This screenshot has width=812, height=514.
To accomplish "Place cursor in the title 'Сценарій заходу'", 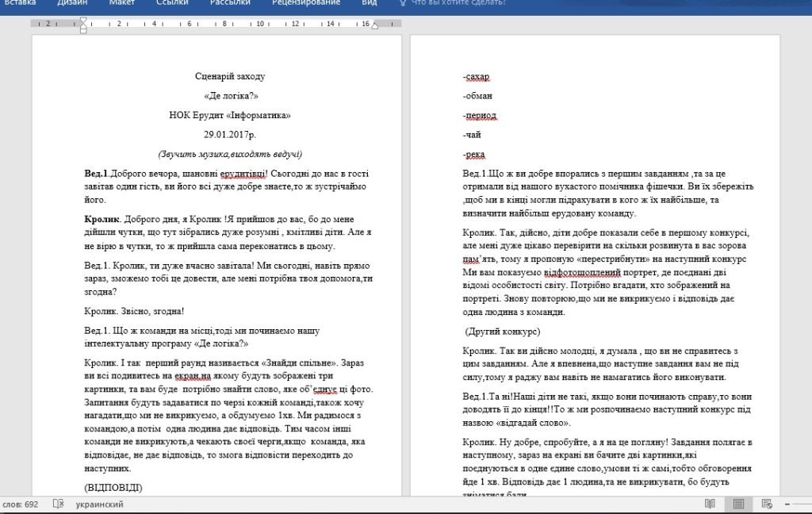I will point(229,76).
